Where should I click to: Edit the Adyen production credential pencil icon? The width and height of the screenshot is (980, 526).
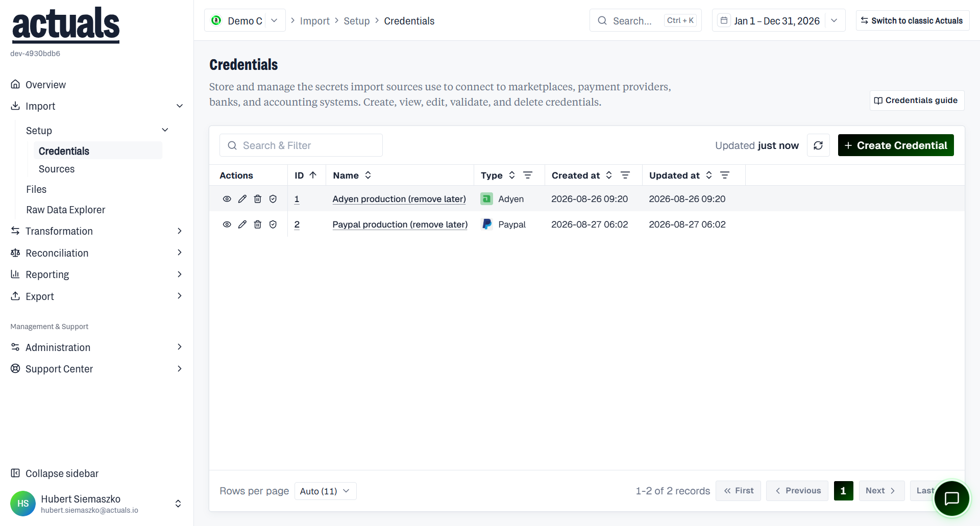(x=242, y=199)
